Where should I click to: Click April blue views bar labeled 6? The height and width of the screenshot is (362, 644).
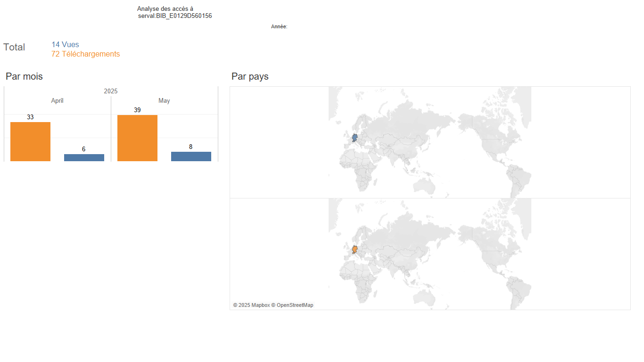tap(84, 157)
